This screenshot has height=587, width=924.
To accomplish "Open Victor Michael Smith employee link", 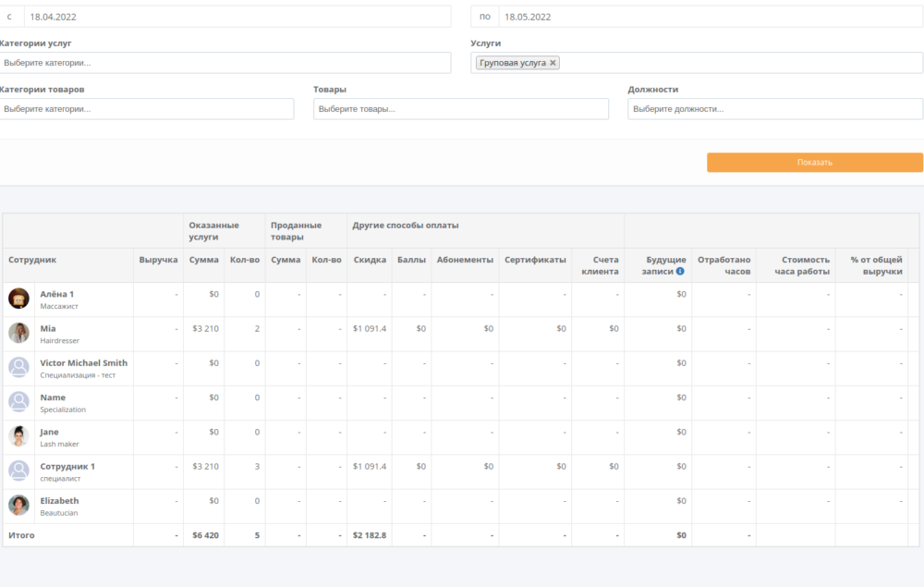I will tap(84, 363).
